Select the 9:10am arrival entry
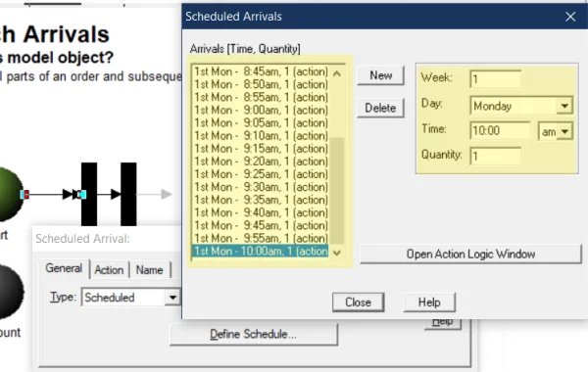Viewport: 588px width, 372px height. [261, 136]
